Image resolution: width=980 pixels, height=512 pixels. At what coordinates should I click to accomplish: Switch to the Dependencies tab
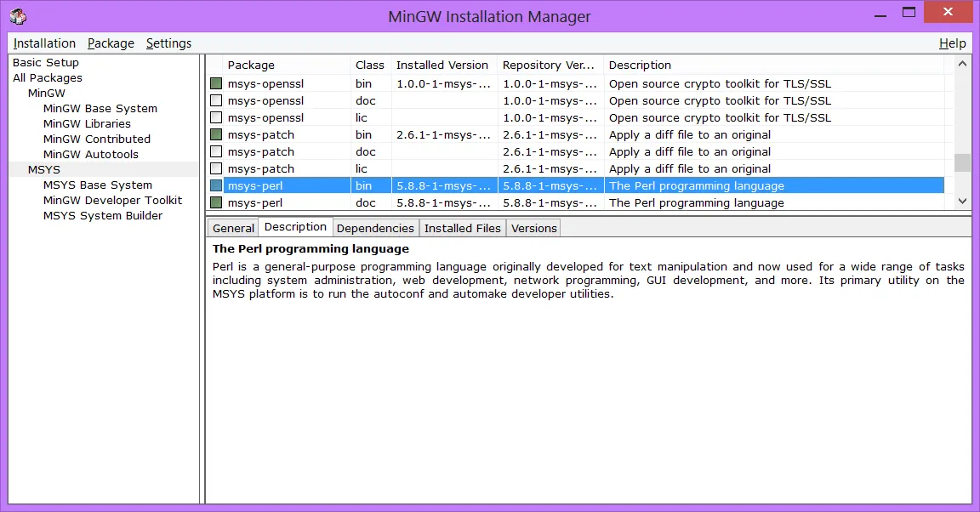[375, 228]
